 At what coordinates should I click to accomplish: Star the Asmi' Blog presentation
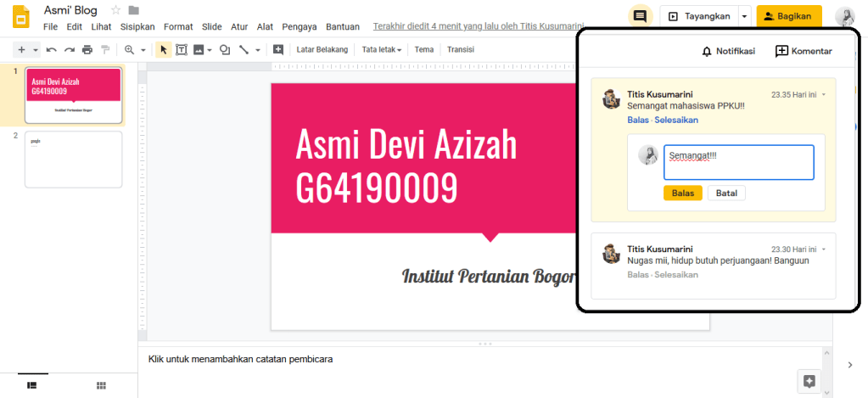(115, 10)
